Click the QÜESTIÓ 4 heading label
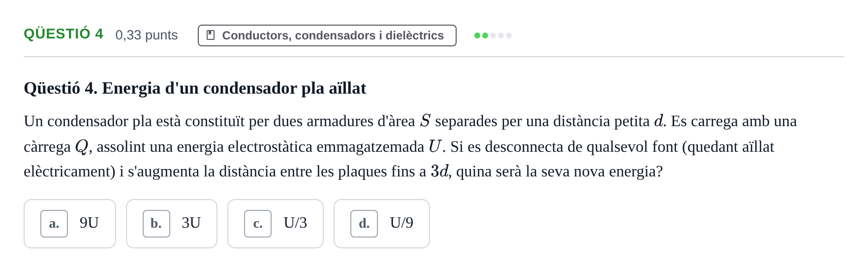 coord(63,34)
